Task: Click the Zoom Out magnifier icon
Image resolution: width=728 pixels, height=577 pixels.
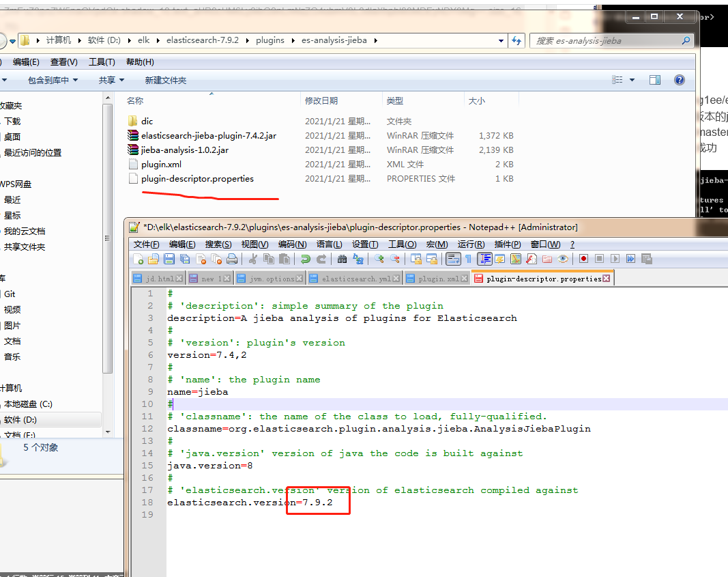Action: click(x=395, y=259)
